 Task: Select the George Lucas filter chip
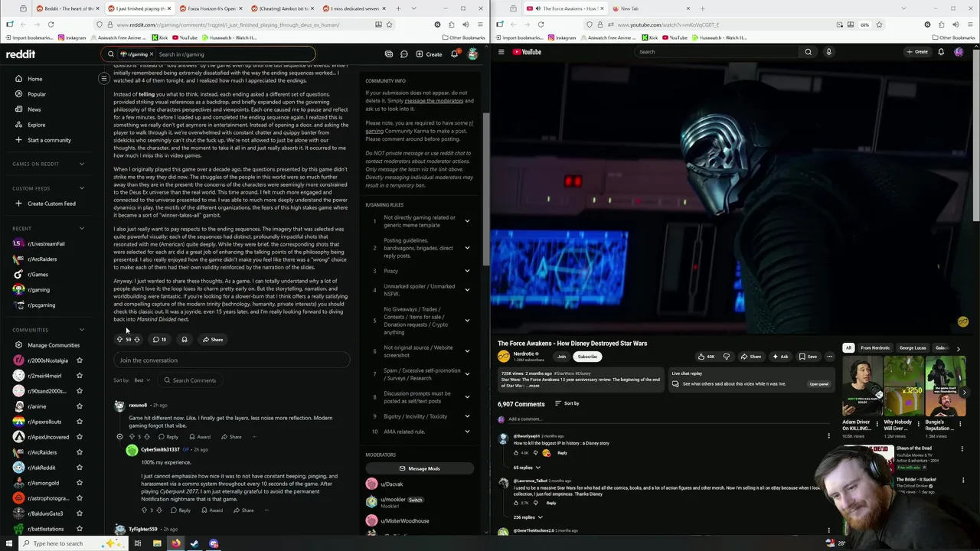click(913, 348)
